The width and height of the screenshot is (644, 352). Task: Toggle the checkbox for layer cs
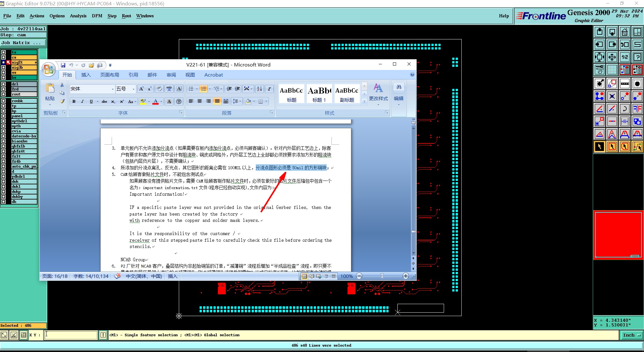pyautogui.click(x=3, y=57)
